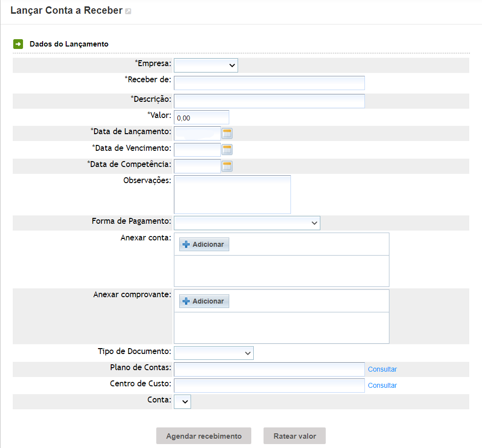Expand the Conta dropdown

tap(182, 401)
